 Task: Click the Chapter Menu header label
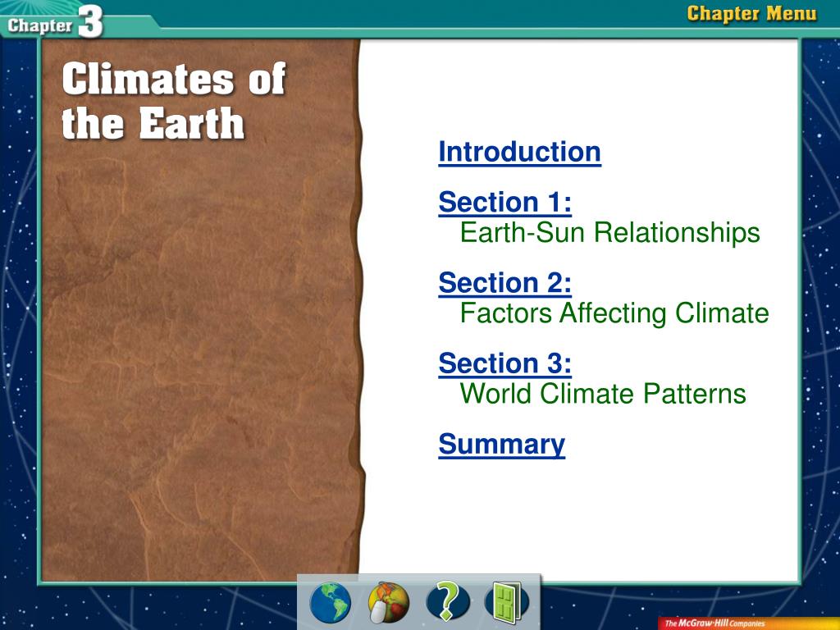click(x=752, y=14)
